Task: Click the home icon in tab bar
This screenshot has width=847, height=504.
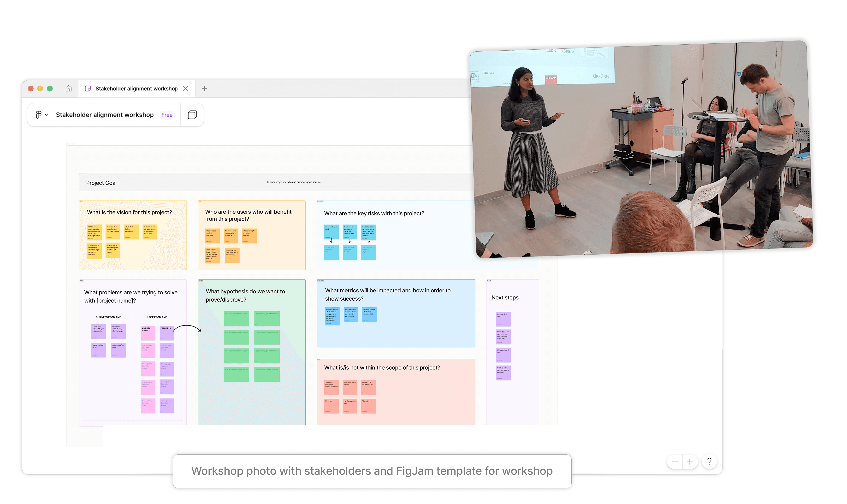Action: (69, 89)
